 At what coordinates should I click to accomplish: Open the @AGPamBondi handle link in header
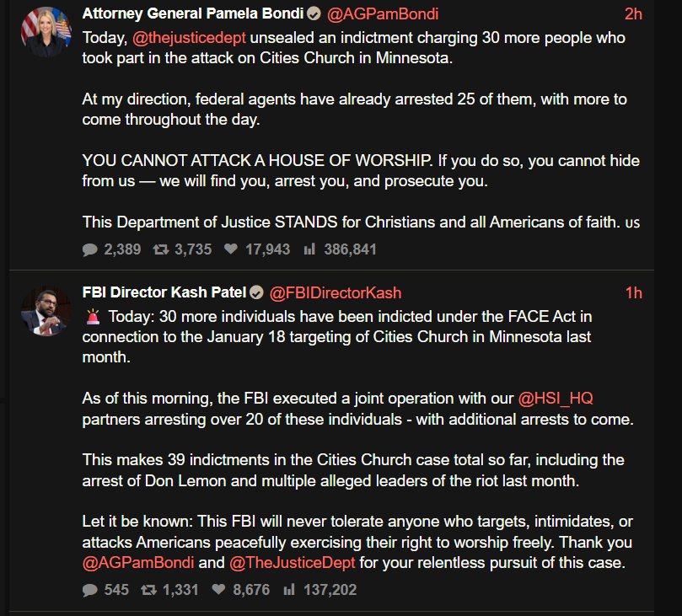tap(382, 14)
